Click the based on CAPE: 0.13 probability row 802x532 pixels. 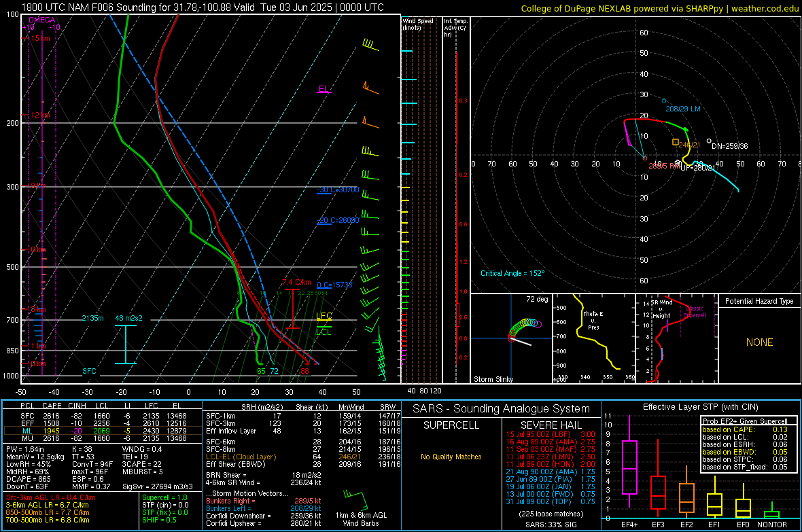[x=745, y=429]
